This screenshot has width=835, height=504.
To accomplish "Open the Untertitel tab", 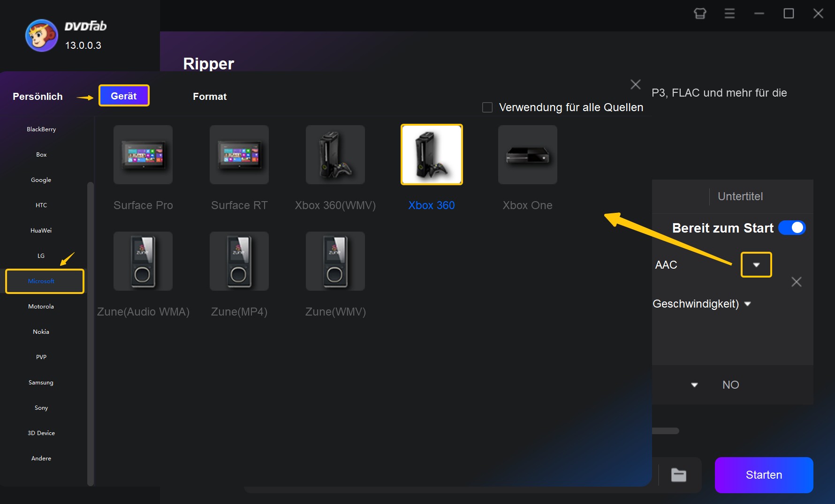I will 740,196.
